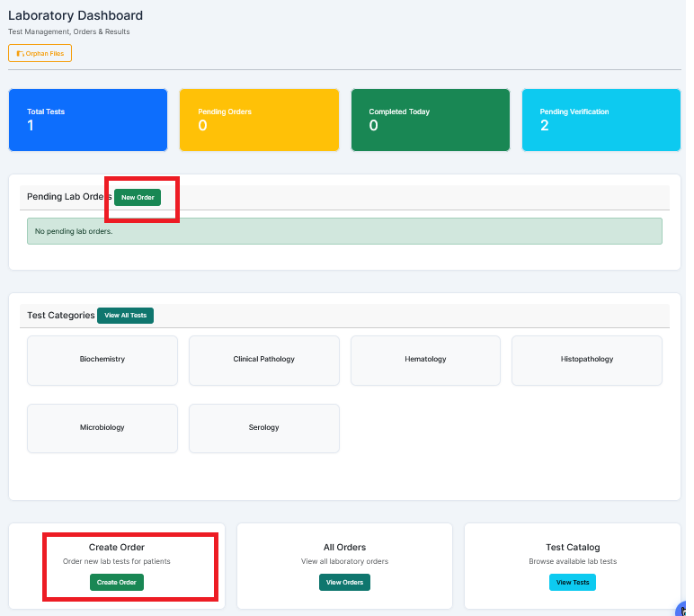Screen dimensions: 694x616
Task: Open the Pending Verification stat card
Action: click(x=601, y=120)
